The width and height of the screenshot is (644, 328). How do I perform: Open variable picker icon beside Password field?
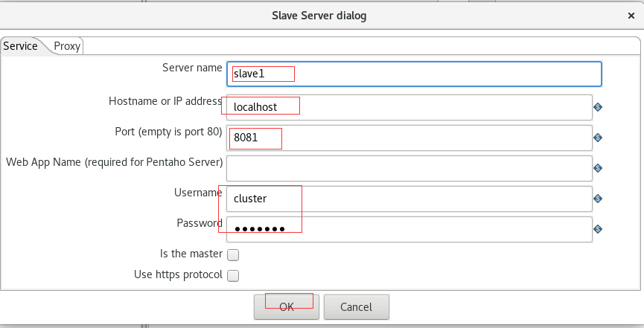[598, 229]
